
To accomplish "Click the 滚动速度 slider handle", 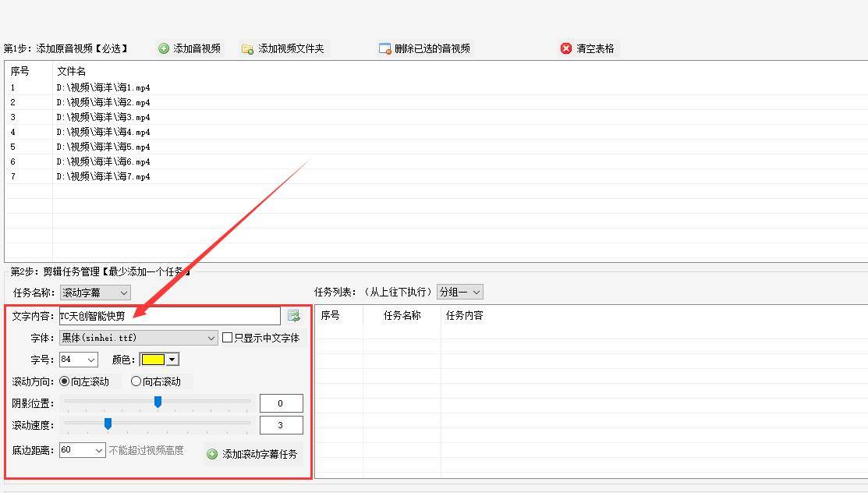I will (108, 424).
